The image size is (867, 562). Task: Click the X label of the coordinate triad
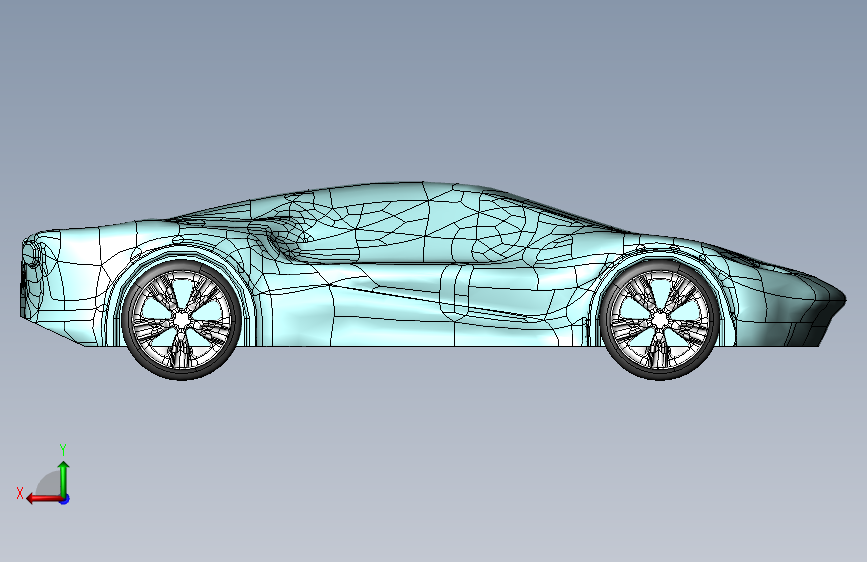point(20,493)
